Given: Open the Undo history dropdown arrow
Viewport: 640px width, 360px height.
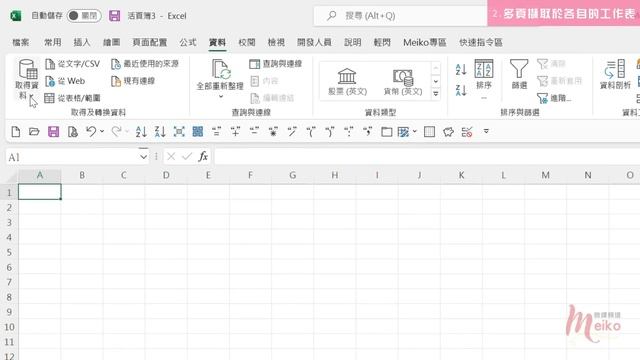Looking at the screenshot, I should pyautogui.click(x=102, y=131).
